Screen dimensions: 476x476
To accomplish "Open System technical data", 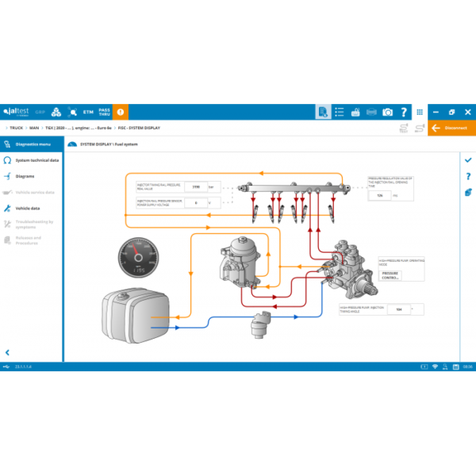I will (32, 160).
